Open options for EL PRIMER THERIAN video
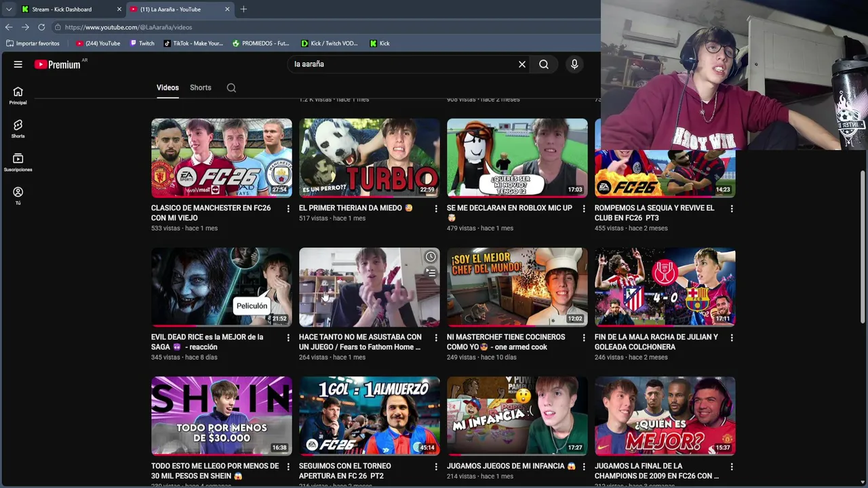 pos(436,209)
